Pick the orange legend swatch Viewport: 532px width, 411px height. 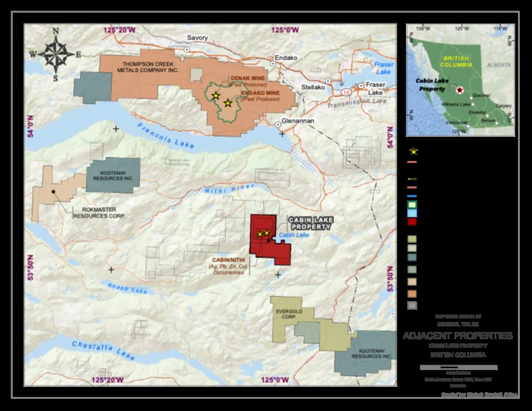click(x=412, y=294)
